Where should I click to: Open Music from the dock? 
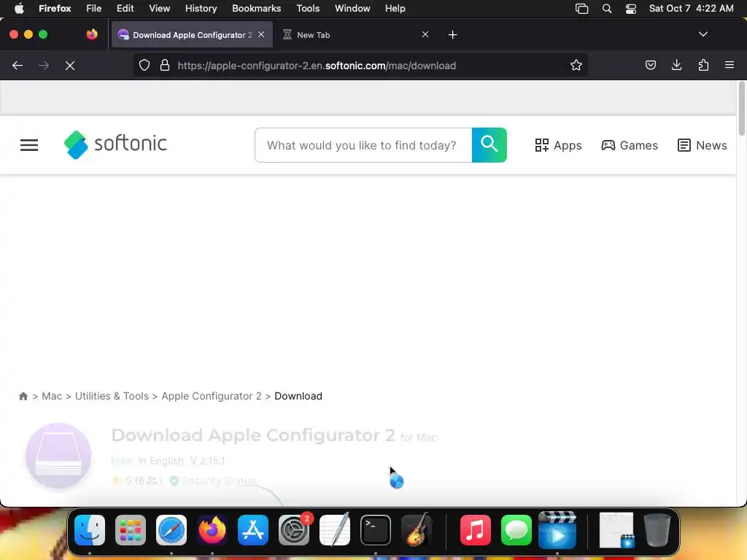click(476, 530)
